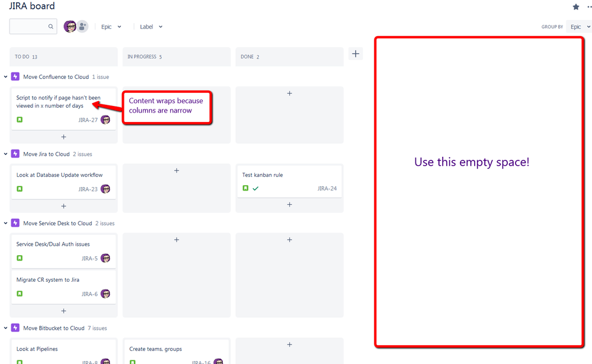Viewport: 592px width, 364px height.
Task: Open the Test kanban rule card
Action: (x=290, y=181)
